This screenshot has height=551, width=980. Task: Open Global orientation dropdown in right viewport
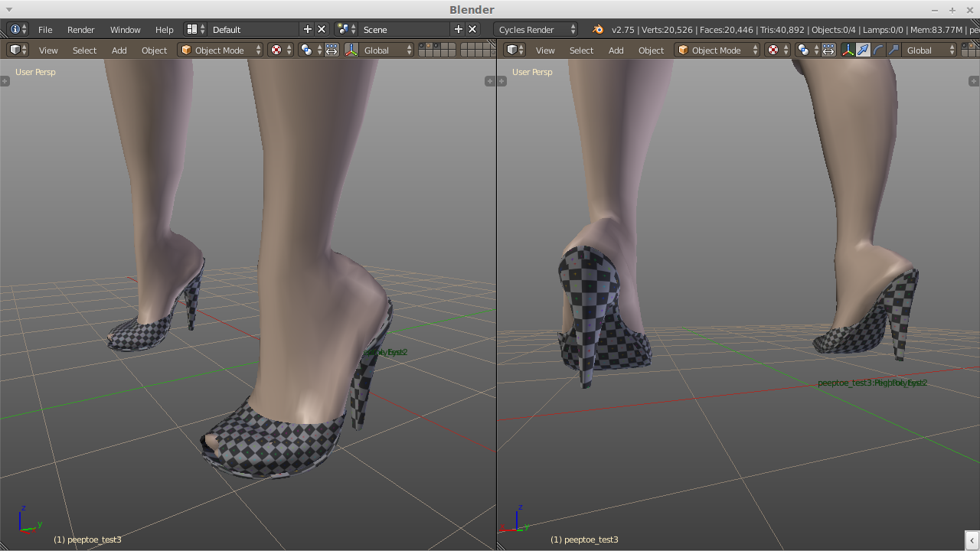point(929,50)
